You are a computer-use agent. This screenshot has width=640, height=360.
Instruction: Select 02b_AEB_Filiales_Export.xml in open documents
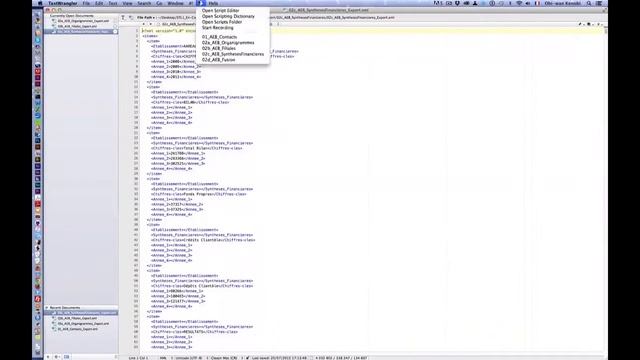coord(77,26)
